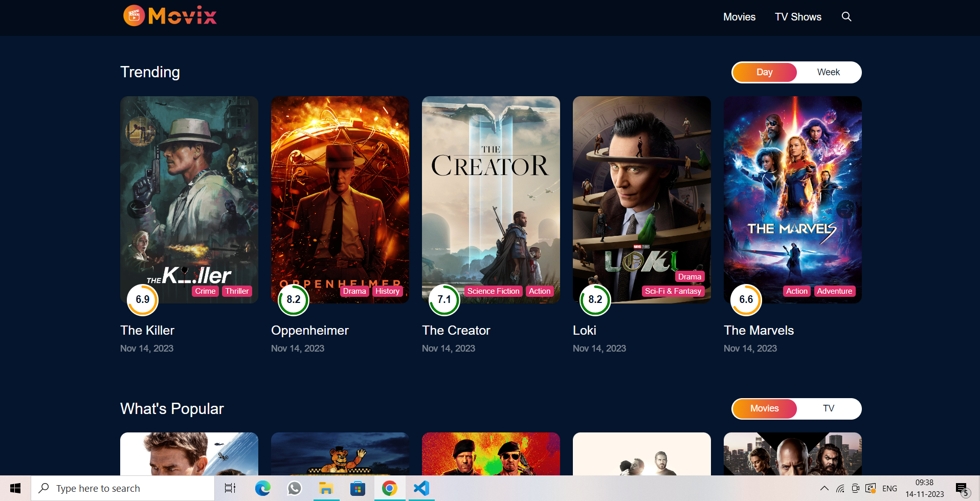The image size is (980, 501).
Task: Open the ENG language indicator
Action: [x=890, y=489]
